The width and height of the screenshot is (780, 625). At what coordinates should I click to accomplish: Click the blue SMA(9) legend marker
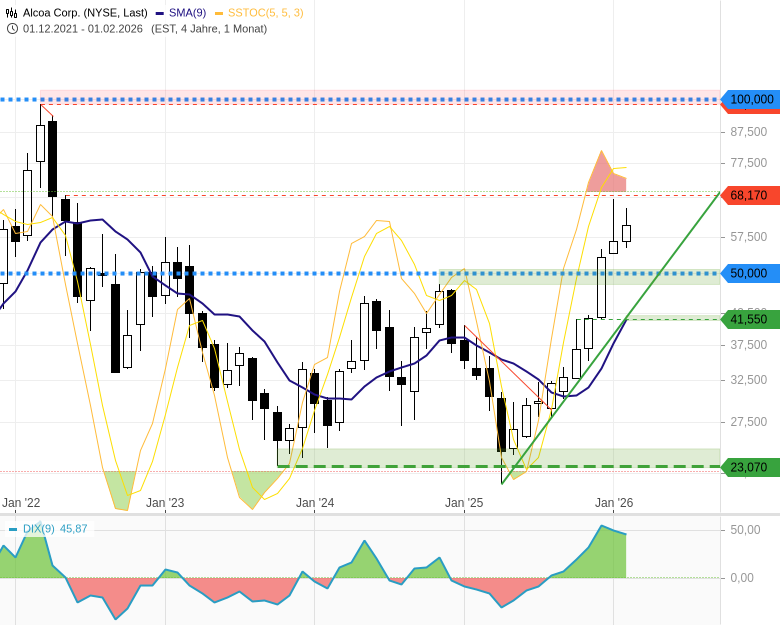pos(160,13)
